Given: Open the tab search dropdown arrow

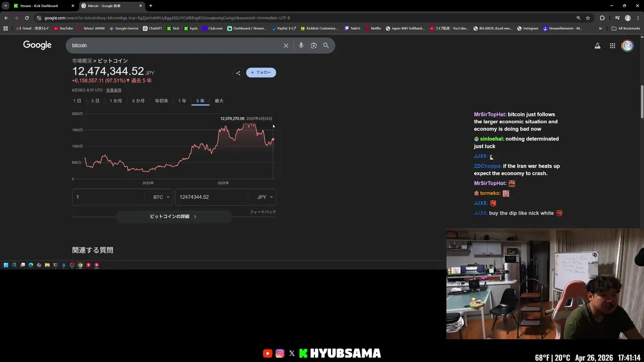Looking at the screenshot, I should [5, 6].
